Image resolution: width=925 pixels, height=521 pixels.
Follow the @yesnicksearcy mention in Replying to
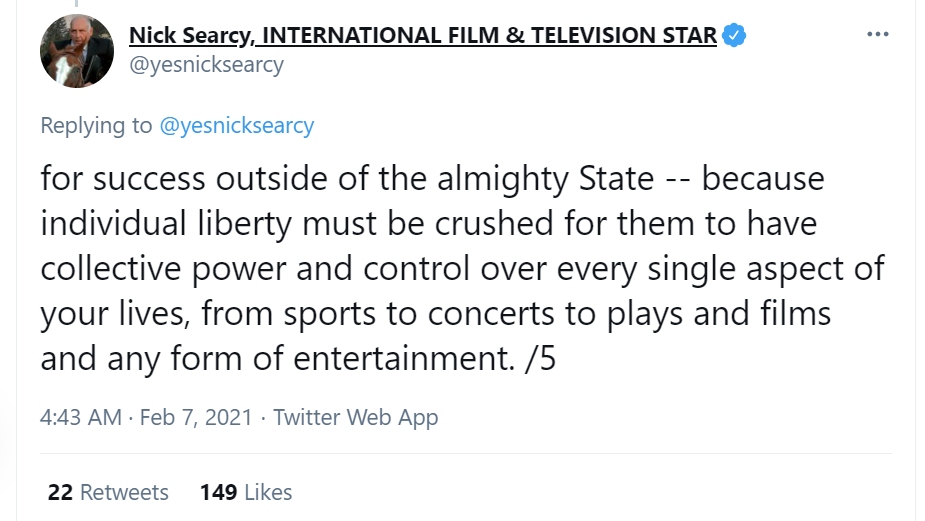point(236,125)
